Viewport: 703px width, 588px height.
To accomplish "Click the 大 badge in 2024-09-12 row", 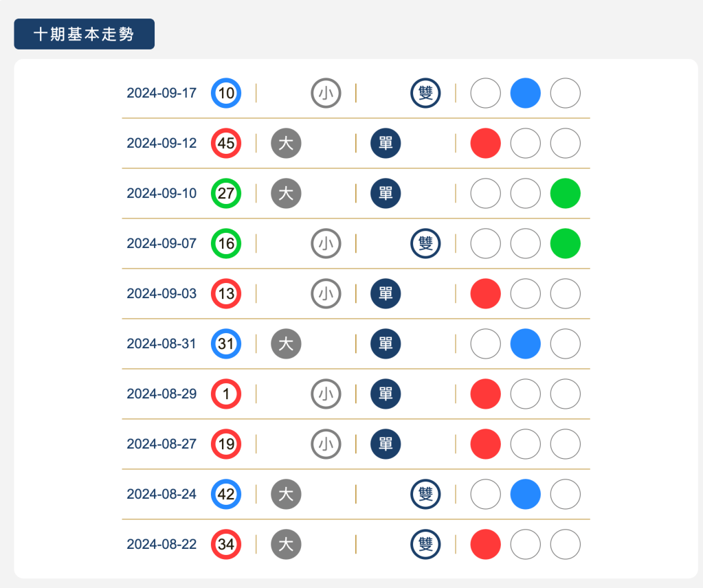I will click(287, 144).
